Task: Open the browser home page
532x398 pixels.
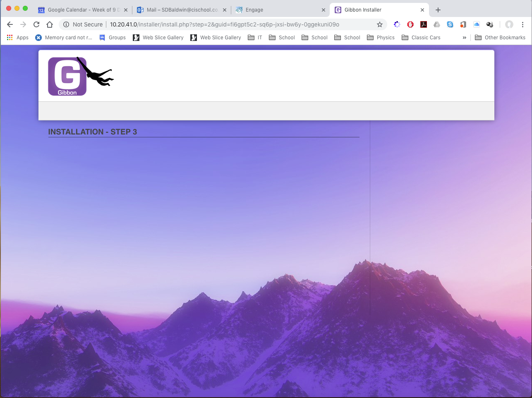Action: coord(50,24)
